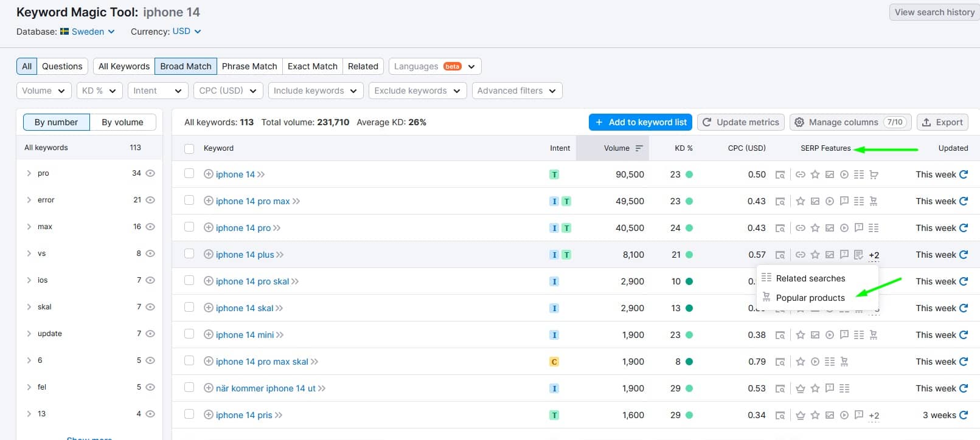Open View search history

934,12
